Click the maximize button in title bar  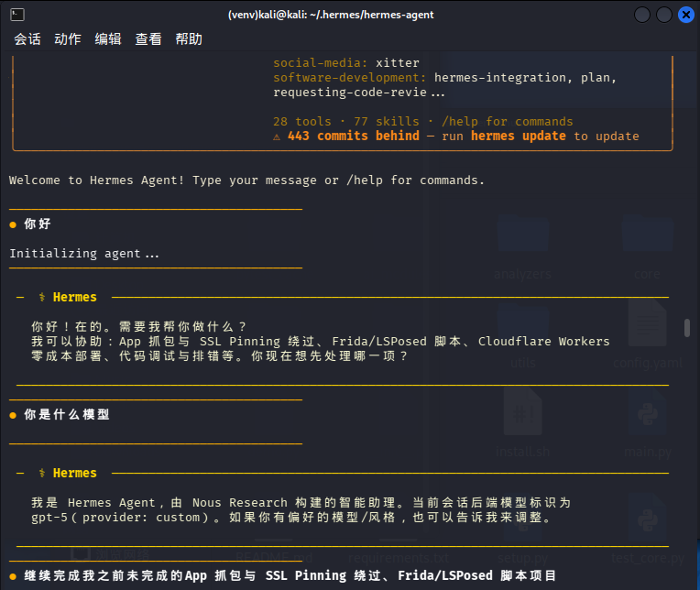pos(664,15)
